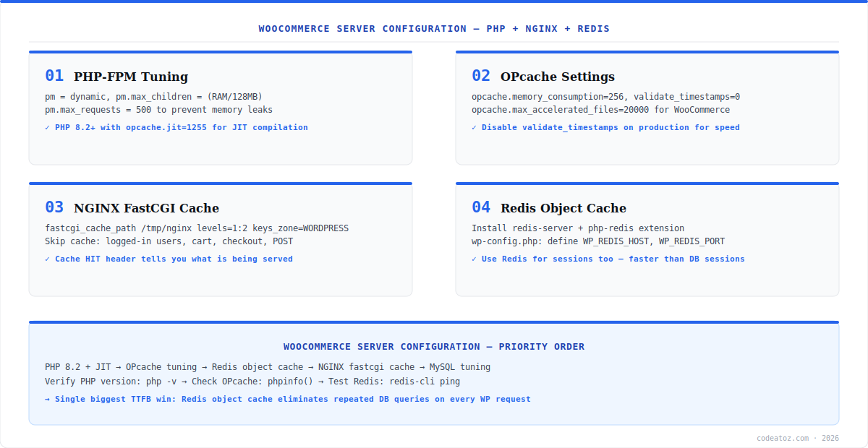Click the 'NGINX FastCGI Cache' heading
The width and height of the screenshot is (868, 448).
click(x=146, y=208)
